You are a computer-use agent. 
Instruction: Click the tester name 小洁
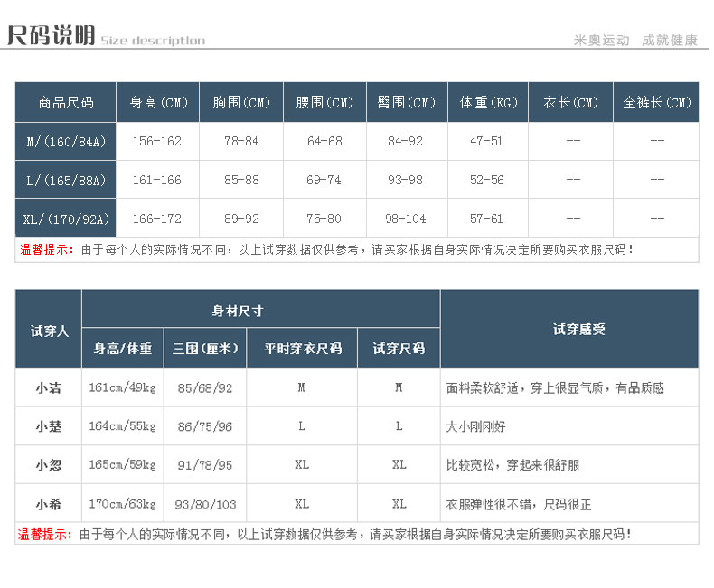(x=49, y=387)
